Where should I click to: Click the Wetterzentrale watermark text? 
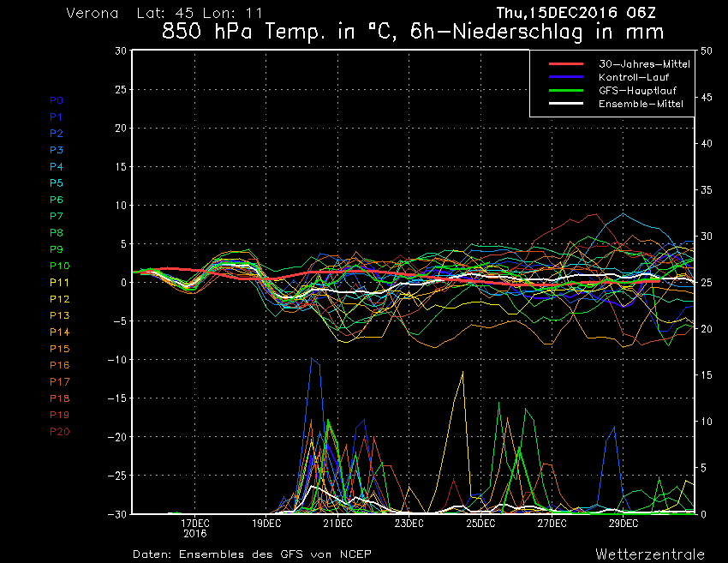(649, 554)
